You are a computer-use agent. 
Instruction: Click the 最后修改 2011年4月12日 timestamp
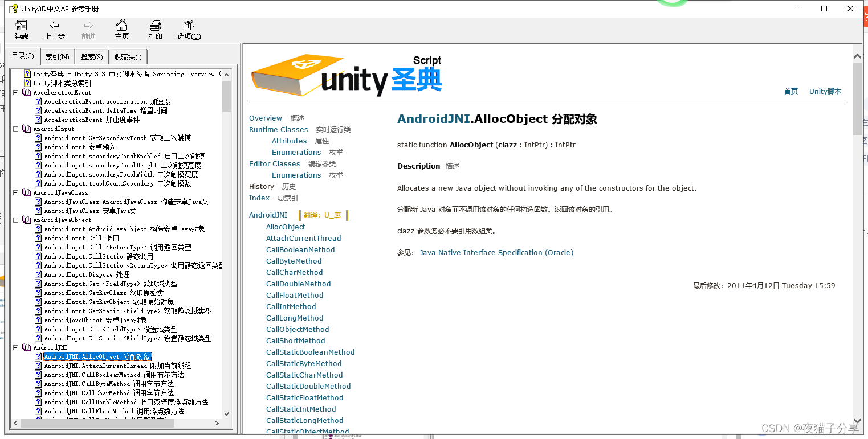click(x=764, y=285)
